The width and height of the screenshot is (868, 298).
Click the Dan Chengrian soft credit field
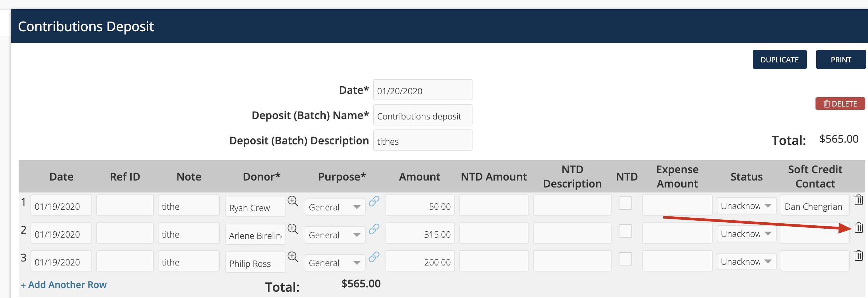(815, 205)
